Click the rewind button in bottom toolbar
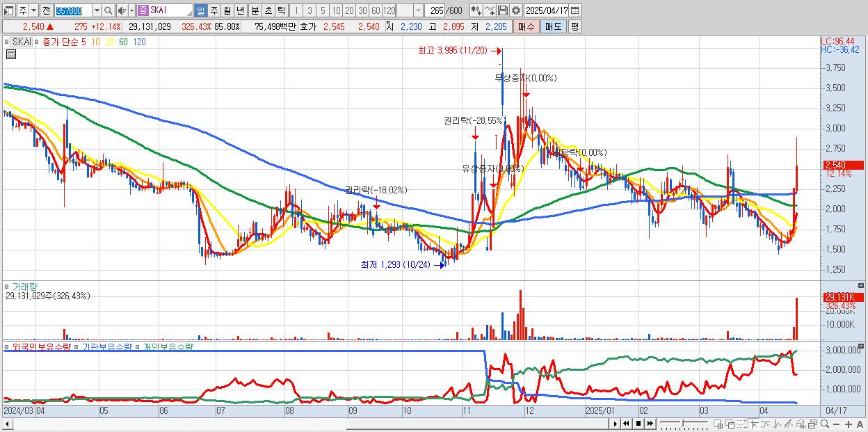868x432 pixels. point(626,424)
